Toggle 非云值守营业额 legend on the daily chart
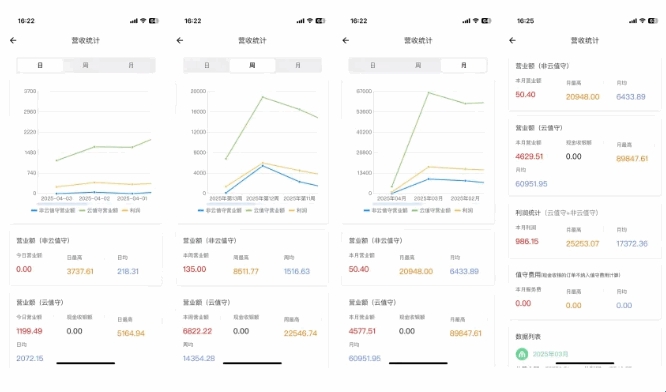This screenshot has height=392, width=666. pyautogui.click(x=53, y=211)
